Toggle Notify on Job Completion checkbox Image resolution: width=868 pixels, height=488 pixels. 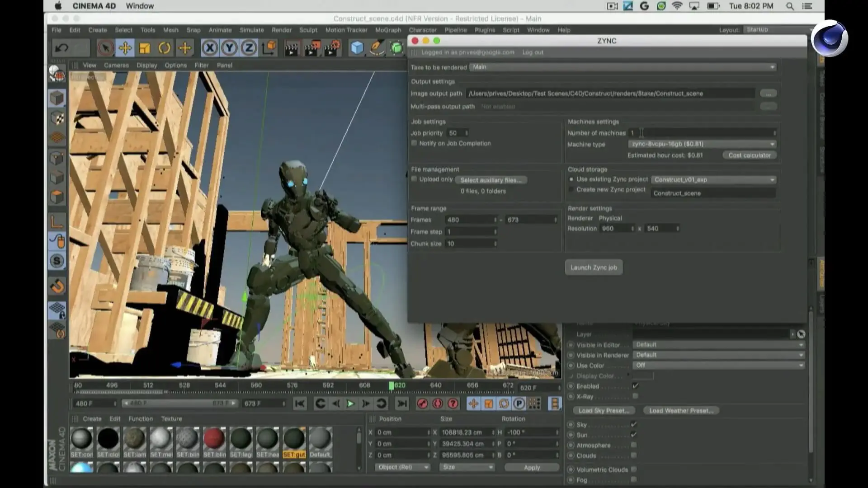tap(414, 143)
